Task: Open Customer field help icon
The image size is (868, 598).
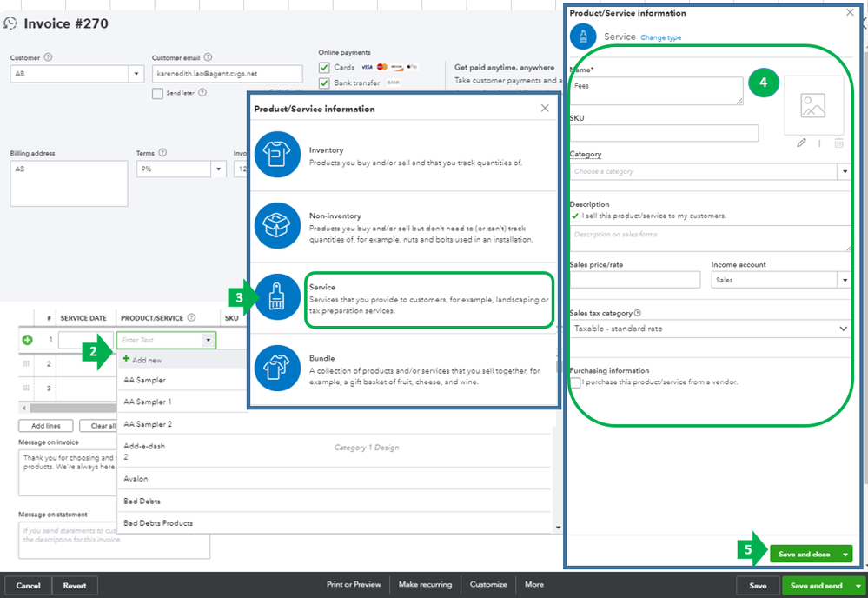Action: tap(48, 57)
